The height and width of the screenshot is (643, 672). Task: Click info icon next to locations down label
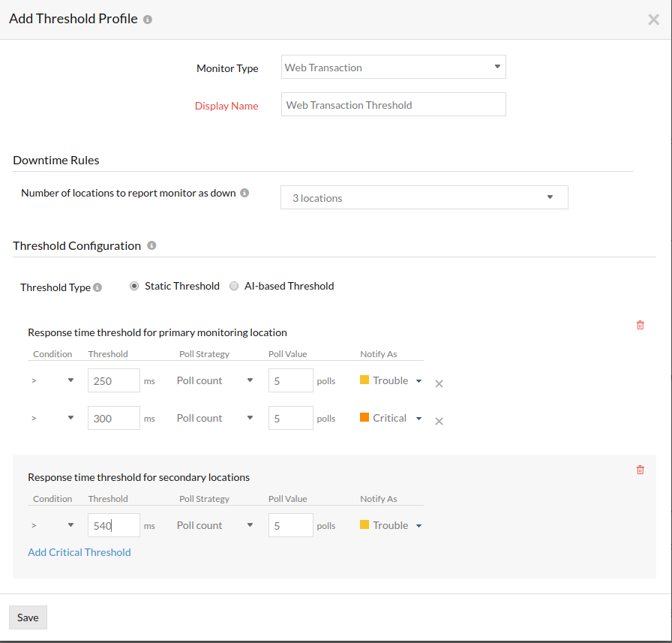point(244,193)
